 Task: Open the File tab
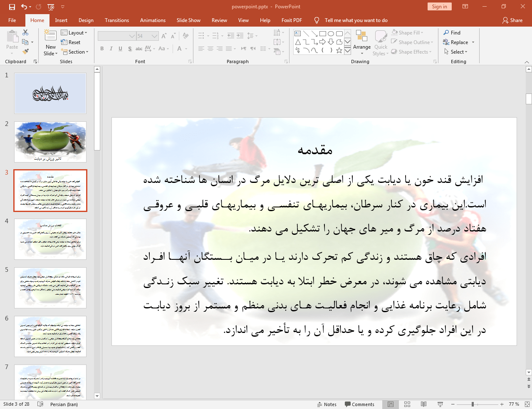12,20
